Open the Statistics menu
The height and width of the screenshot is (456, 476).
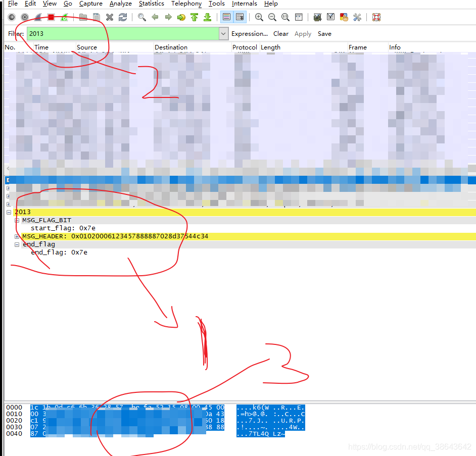pyautogui.click(x=152, y=4)
